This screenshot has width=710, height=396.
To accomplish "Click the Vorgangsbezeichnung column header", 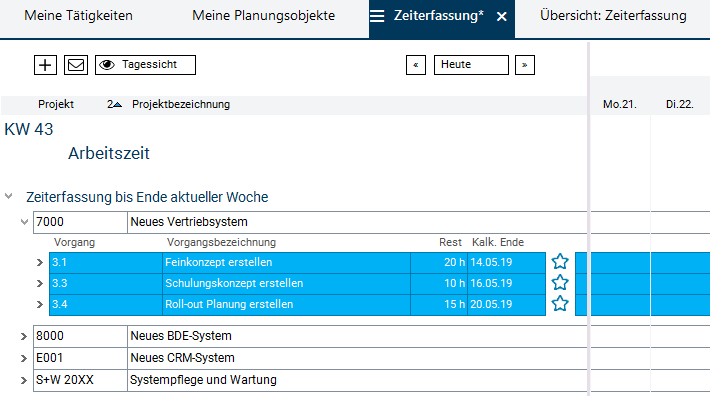I will coord(221,243).
